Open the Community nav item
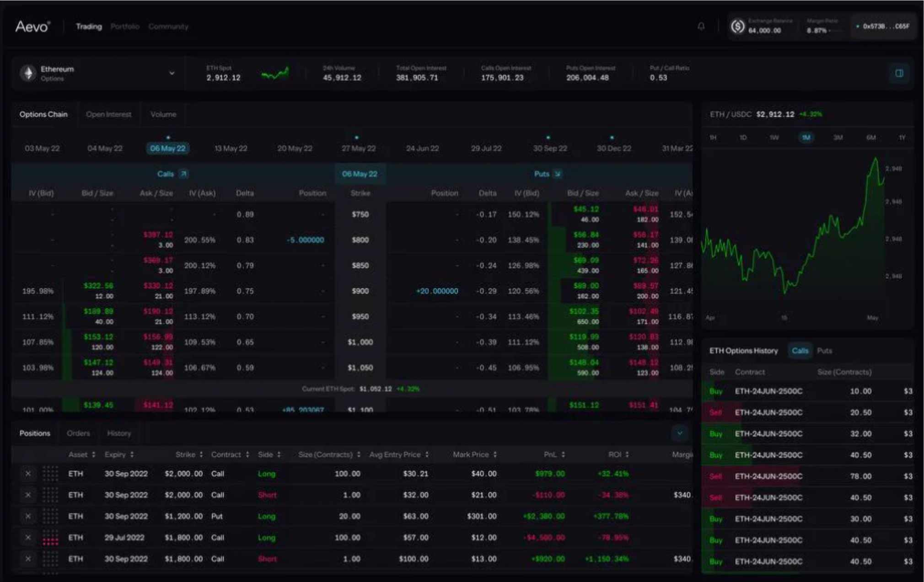The width and height of the screenshot is (924, 582). click(168, 27)
